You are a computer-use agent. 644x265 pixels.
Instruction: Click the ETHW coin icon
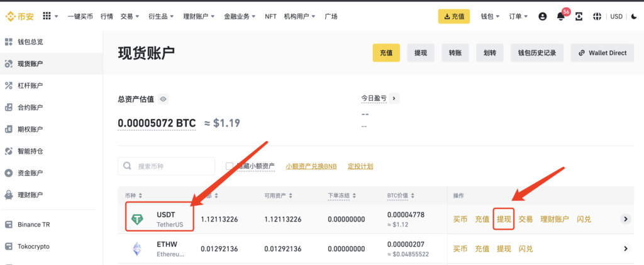[137, 249]
